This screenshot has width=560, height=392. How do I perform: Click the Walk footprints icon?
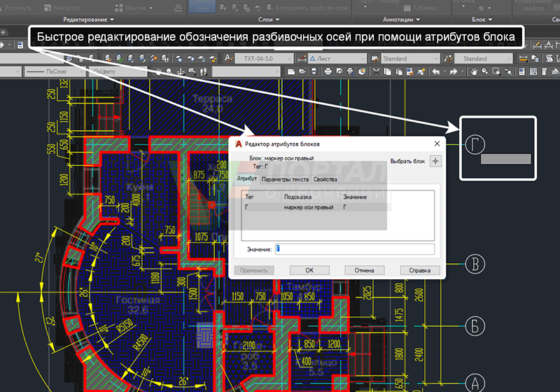click(204, 72)
